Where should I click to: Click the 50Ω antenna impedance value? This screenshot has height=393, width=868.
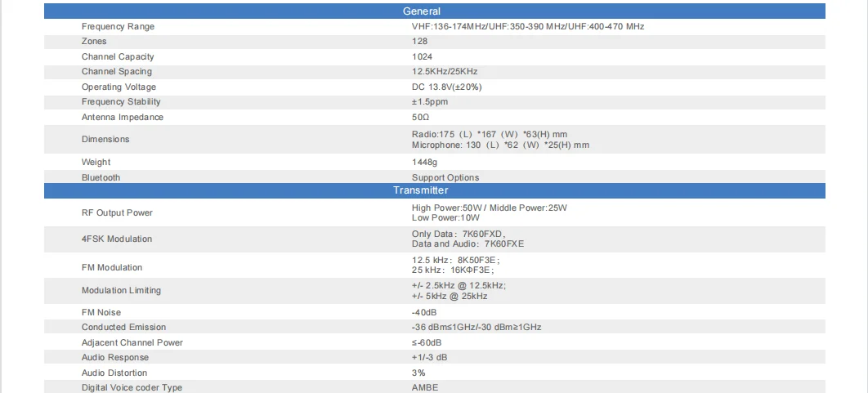point(420,118)
